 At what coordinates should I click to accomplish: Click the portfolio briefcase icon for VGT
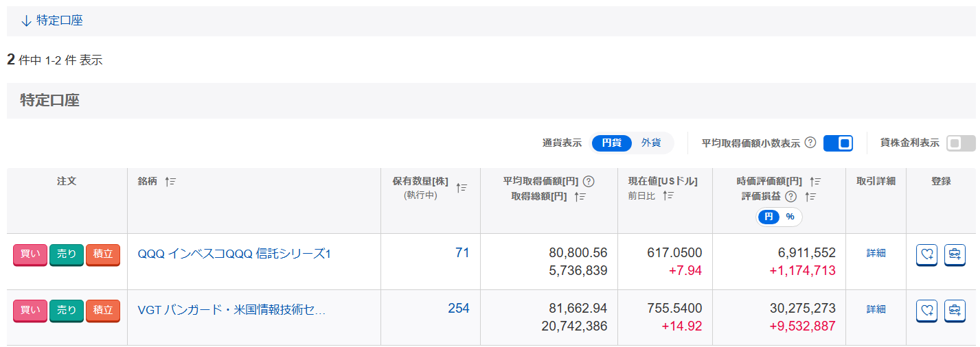pyautogui.click(x=955, y=310)
